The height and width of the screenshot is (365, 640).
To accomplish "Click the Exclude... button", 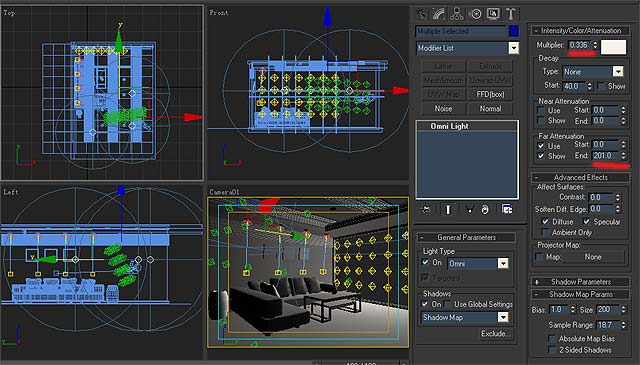I will (496, 334).
